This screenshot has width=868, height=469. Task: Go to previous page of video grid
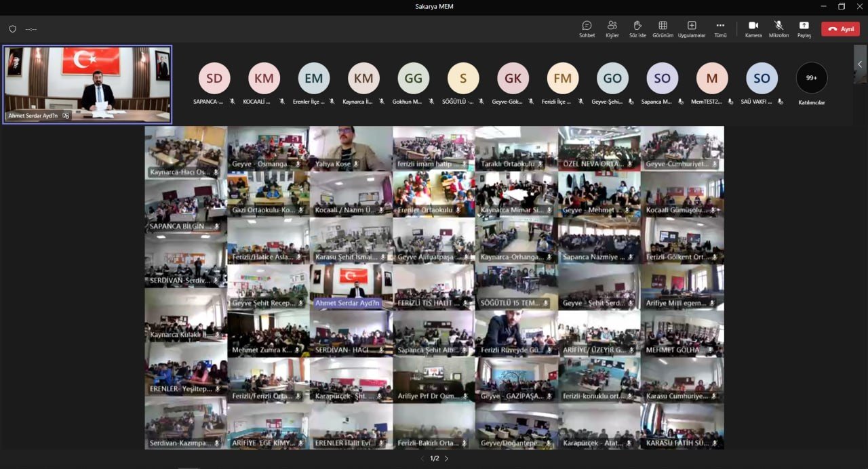click(422, 459)
